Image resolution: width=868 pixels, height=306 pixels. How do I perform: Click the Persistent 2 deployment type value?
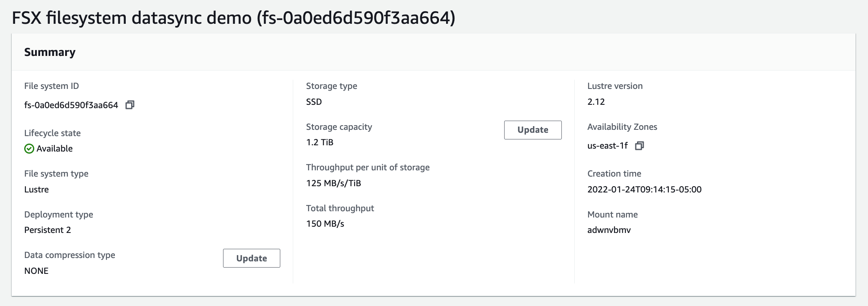[48, 230]
